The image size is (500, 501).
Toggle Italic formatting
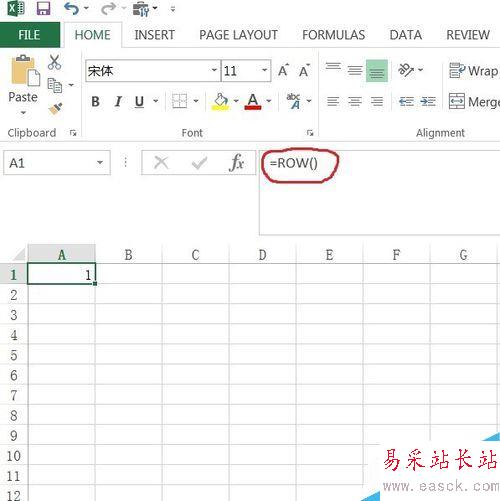(x=118, y=101)
